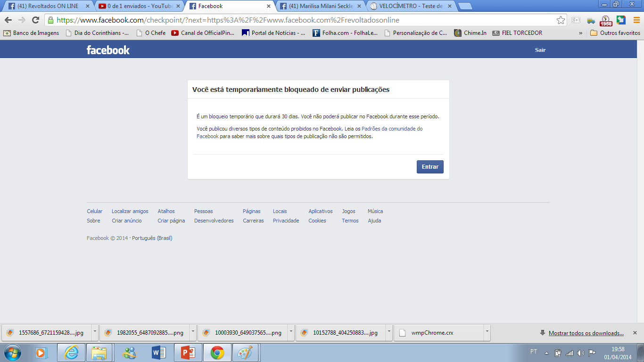Open Cookies footer link

[317, 221]
